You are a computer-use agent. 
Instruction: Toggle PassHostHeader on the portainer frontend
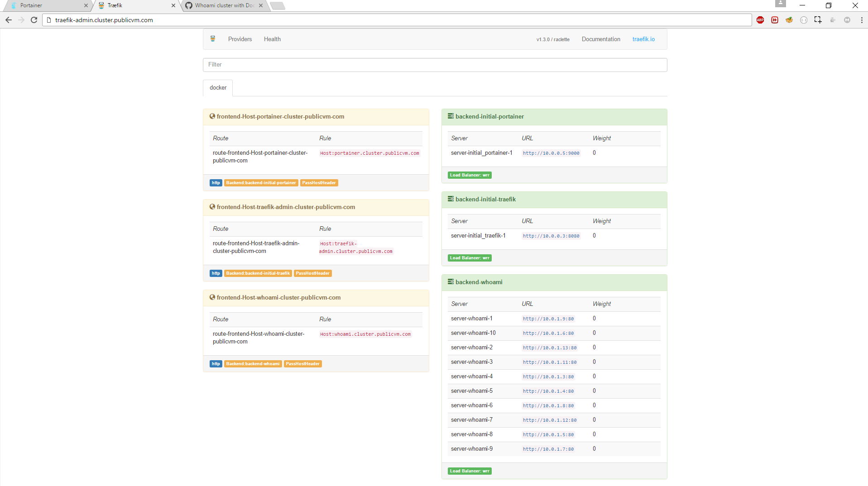[x=319, y=182]
